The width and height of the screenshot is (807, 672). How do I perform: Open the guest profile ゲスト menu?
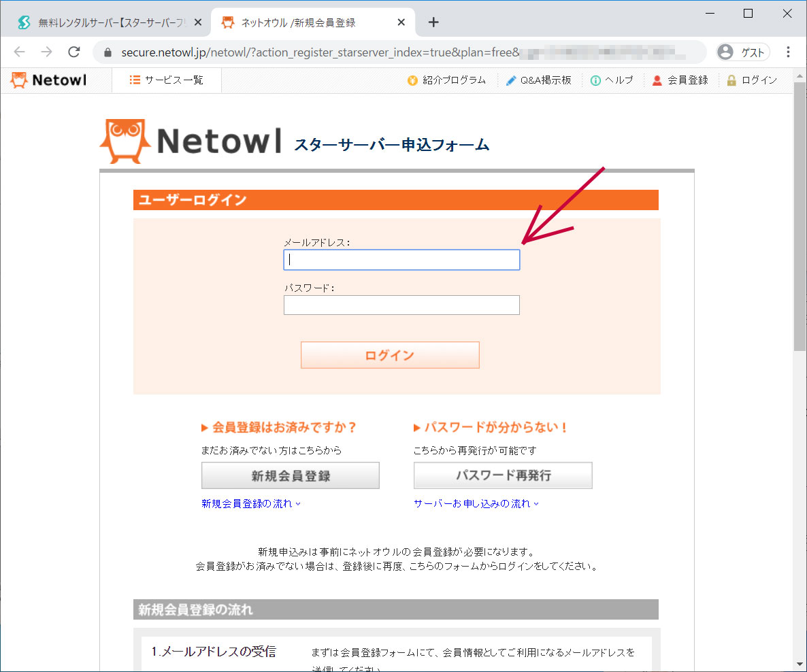click(742, 52)
